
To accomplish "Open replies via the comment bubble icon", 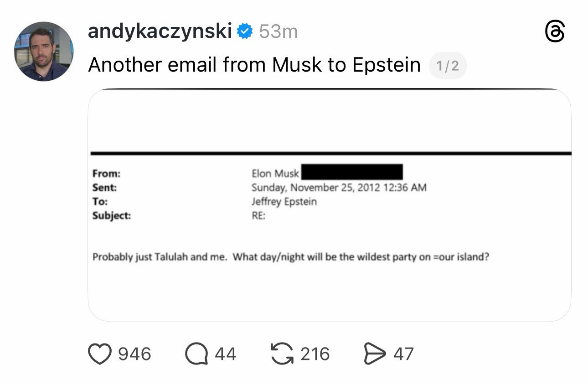I will [x=196, y=354].
